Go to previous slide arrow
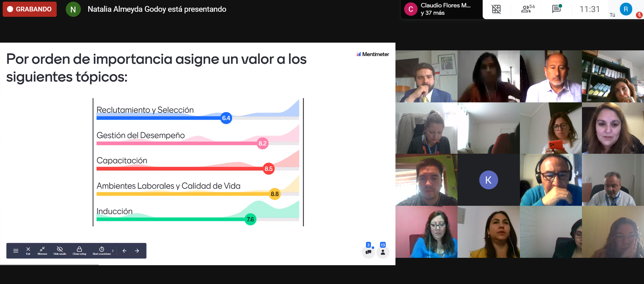This screenshot has height=284, width=644. click(124, 251)
